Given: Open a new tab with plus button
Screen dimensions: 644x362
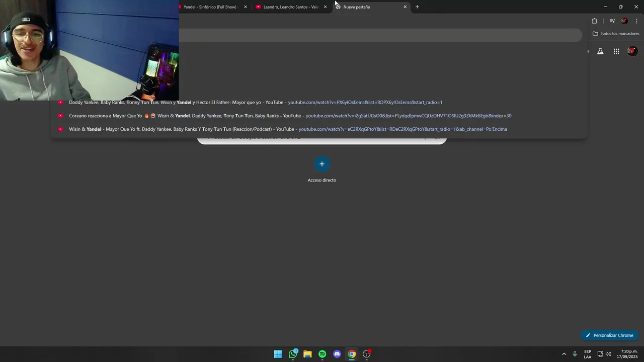Looking at the screenshot, I should (x=417, y=7).
